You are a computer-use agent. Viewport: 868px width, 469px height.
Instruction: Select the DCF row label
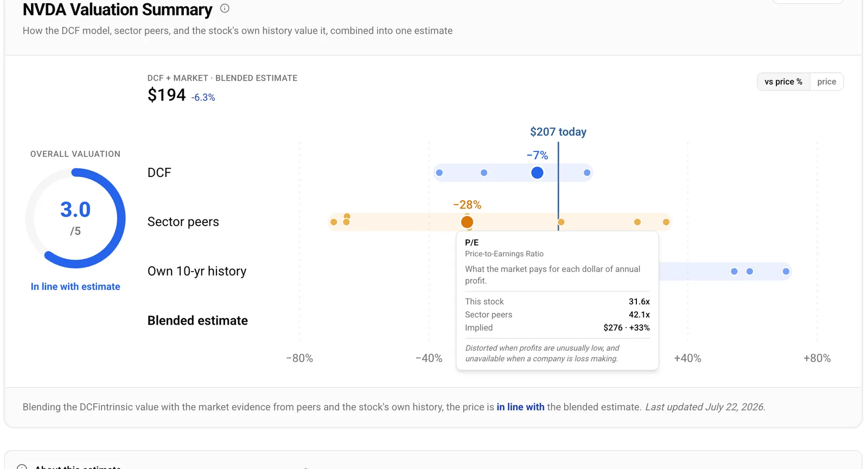coord(159,173)
